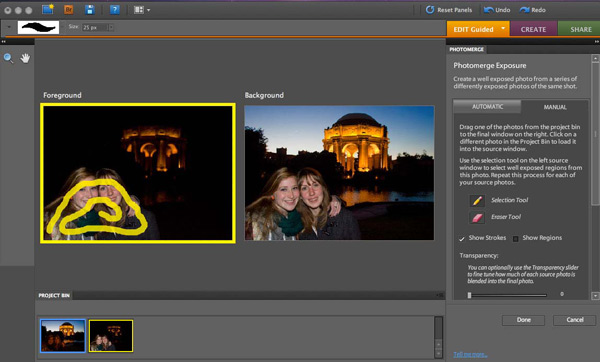The image size is (600, 362).
Task: Open the SHARE tab
Action: point(580,29)
